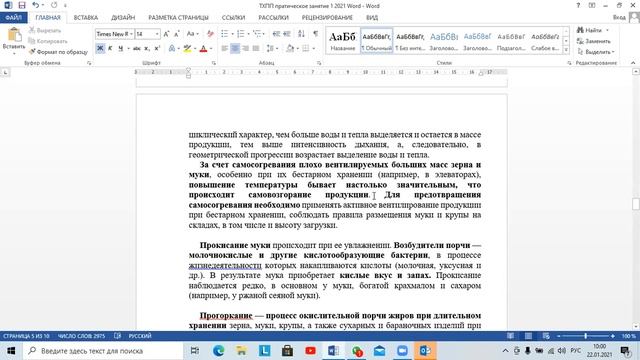Viewport: 640px width, 360px height.
Task: Apply the red font color
Action: [203, 49]
